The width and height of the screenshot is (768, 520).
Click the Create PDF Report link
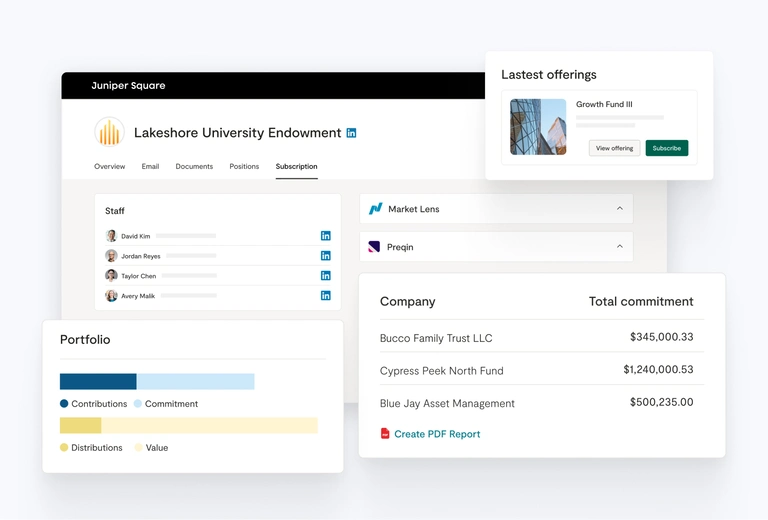click(x=437, y=434)
